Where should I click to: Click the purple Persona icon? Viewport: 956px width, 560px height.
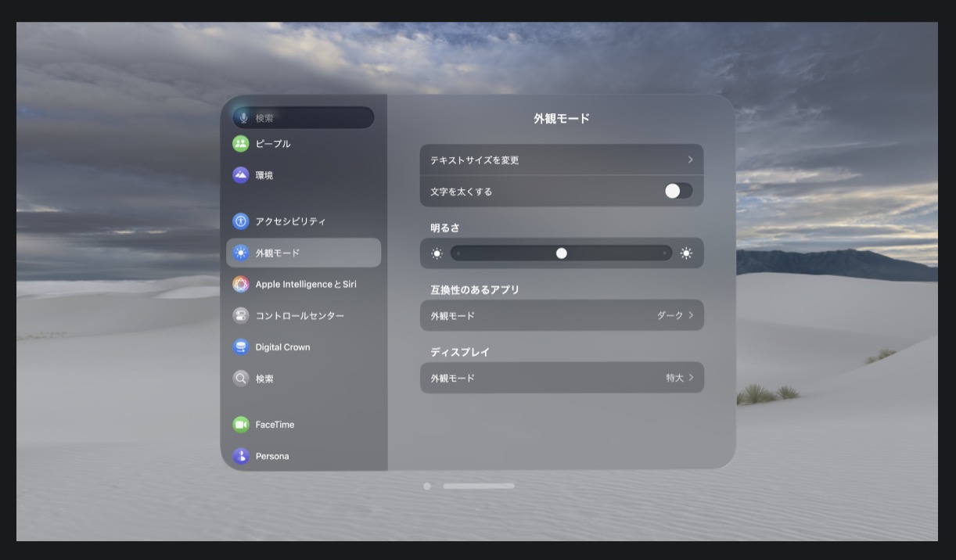[x=241, y=456]
